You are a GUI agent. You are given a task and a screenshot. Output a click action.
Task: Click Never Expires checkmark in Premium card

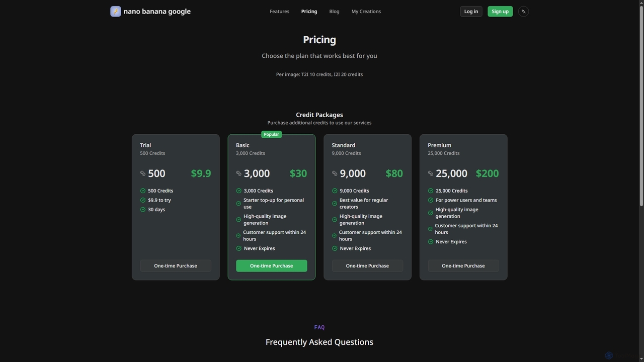point(431,242)
